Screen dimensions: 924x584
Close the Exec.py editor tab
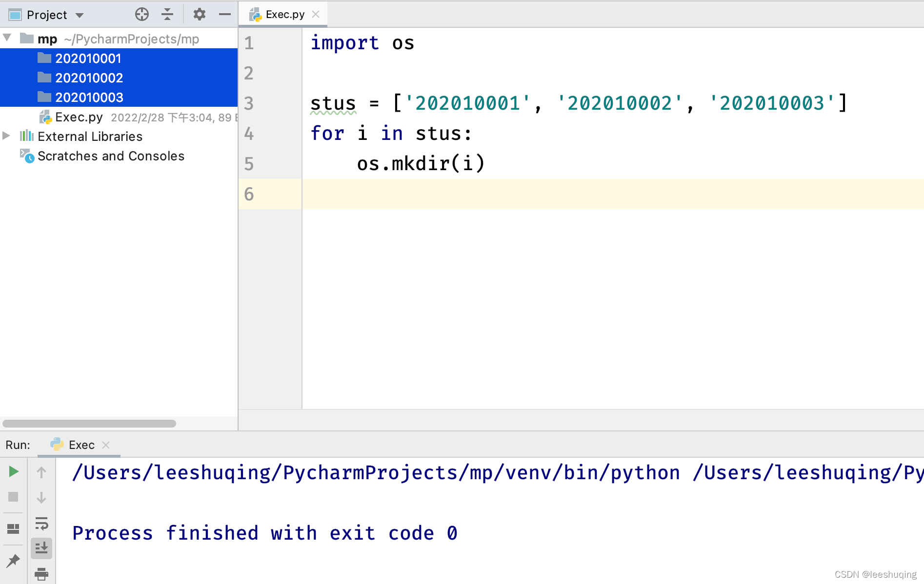[316, 15]
